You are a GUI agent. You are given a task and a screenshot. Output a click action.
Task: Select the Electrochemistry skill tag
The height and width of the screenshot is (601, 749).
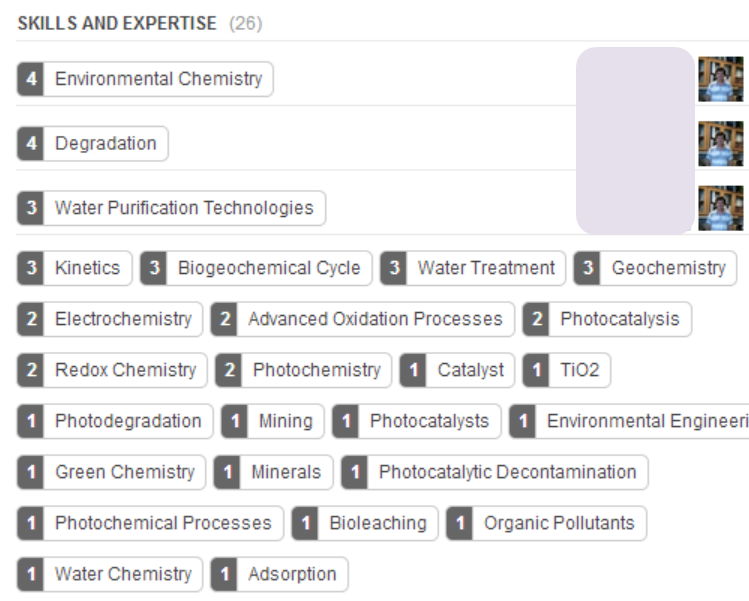coord(122,319)
